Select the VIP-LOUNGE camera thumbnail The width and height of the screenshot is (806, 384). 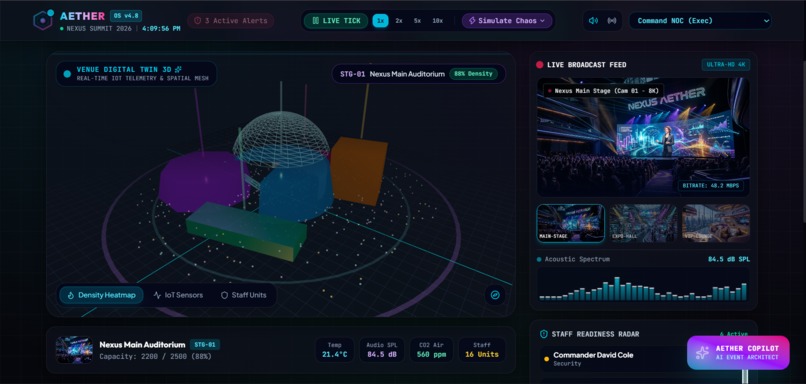point(716,223)
